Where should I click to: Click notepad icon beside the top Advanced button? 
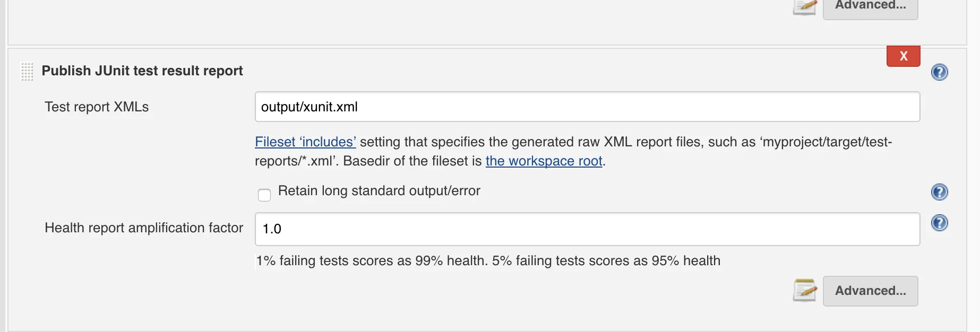pyautogui.click(x=805, y=7)
